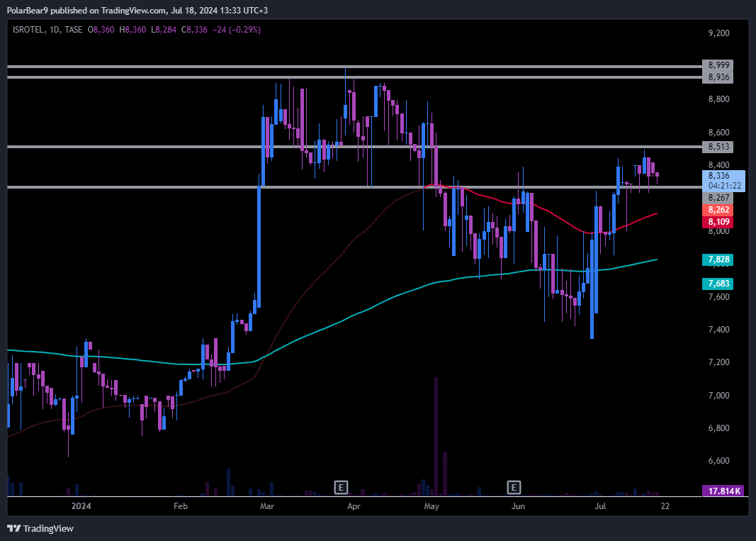This screenshot has height=541, width=756.
Task: Click the earnings E marker near June
Action: point(514,487)
